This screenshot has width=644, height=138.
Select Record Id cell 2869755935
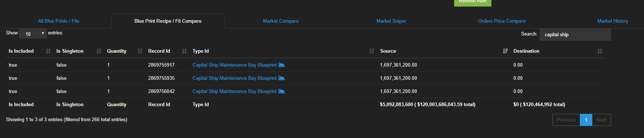pos(161,78)
